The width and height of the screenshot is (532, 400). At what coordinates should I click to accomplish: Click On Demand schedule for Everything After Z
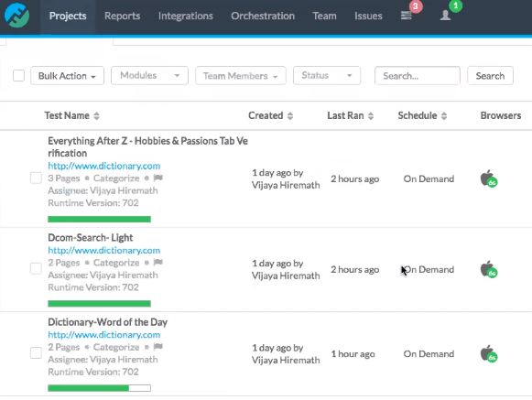pos(429,178)
